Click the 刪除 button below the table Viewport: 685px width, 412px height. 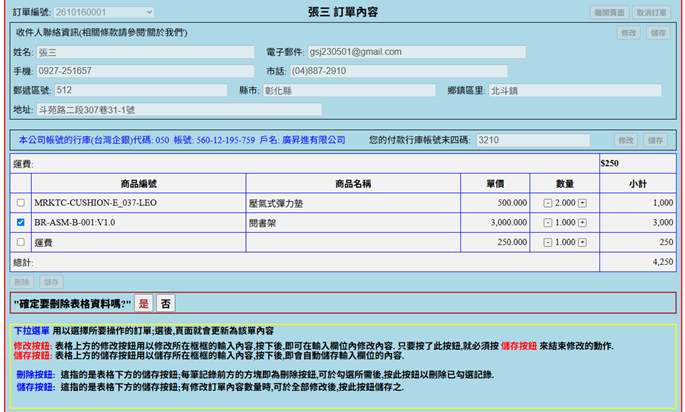[x=21, y=282]
